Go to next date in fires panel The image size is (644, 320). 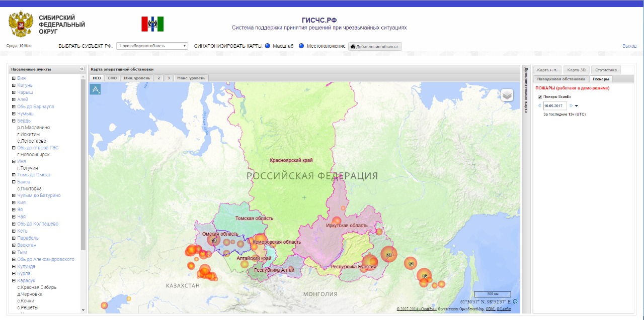coord(571,106)
